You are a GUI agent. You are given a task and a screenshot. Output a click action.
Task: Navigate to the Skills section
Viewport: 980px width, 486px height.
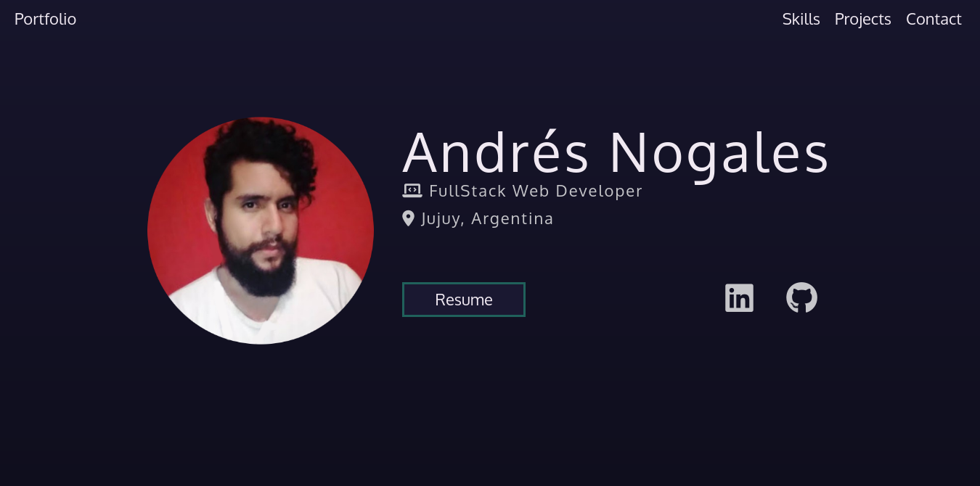click(801, 20)
